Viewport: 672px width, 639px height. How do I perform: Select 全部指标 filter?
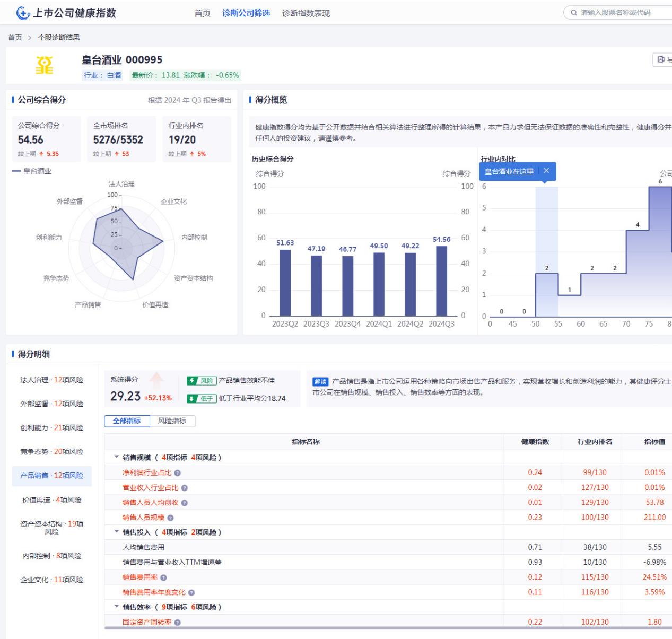[127, 421]
